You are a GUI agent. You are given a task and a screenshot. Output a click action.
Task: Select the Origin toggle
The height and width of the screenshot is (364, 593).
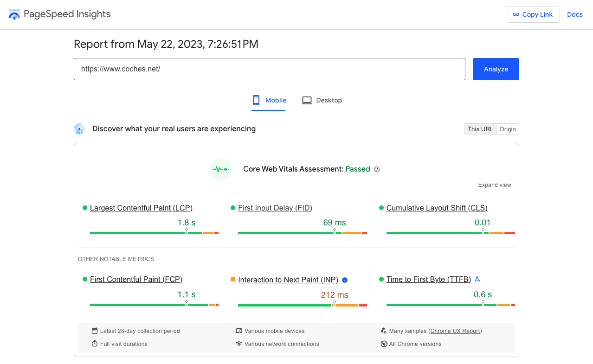pos(508,129)
